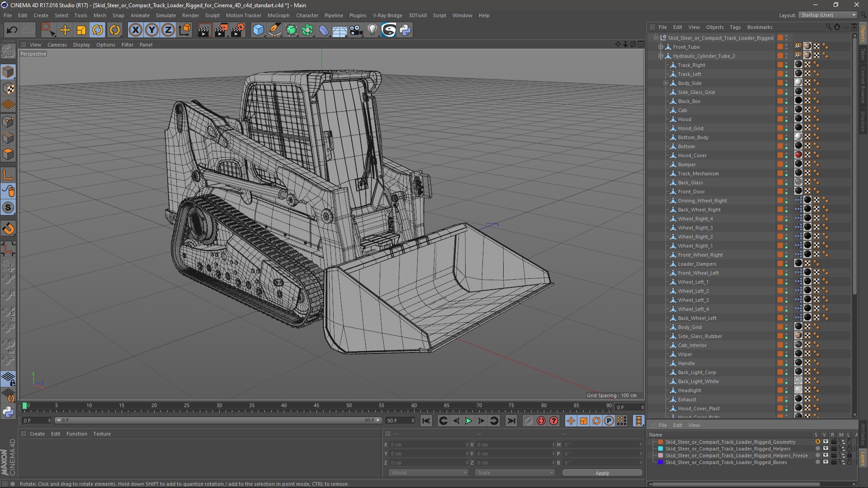Open viewport Cameras menu
This screenshot has width=868, height=488.
pyautogui.click(x=57, y=45)
